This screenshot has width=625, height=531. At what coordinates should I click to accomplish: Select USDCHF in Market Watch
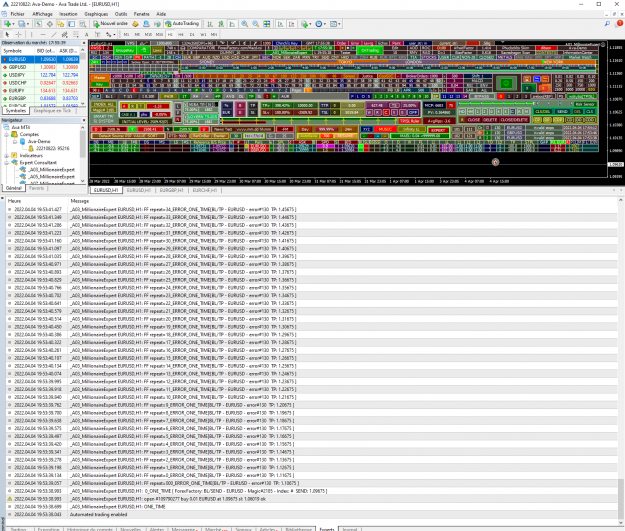[x=40, y=83]
